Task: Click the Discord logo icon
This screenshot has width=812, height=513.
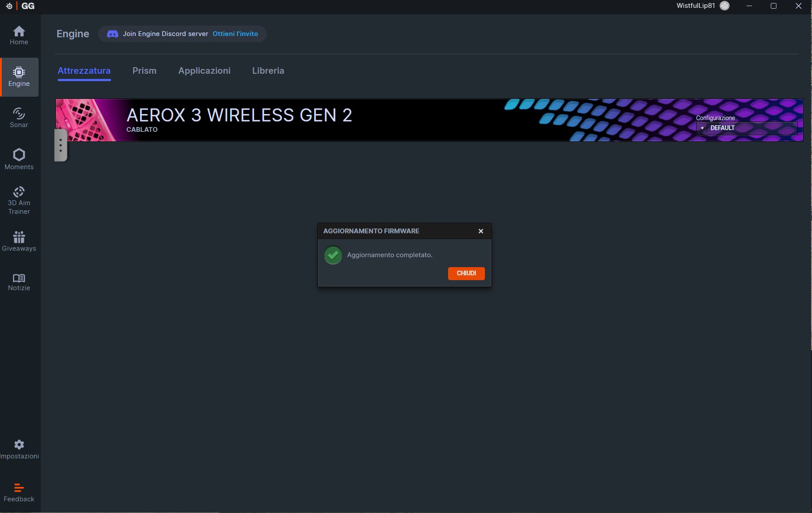Action: tap(112, 34)
